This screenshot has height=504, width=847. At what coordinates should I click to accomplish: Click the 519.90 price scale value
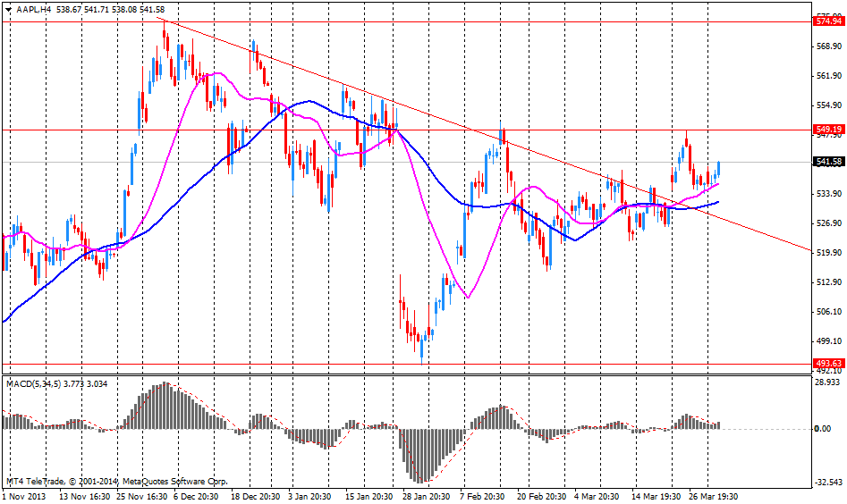pos(829,253)
